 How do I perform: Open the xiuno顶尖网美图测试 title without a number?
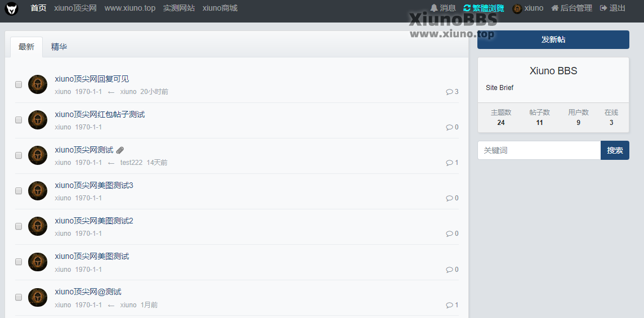click(x=92, y=257)
